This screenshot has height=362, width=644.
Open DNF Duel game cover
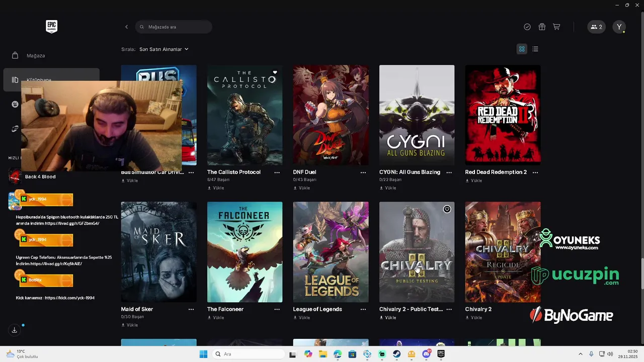click(x=331, y=115)
